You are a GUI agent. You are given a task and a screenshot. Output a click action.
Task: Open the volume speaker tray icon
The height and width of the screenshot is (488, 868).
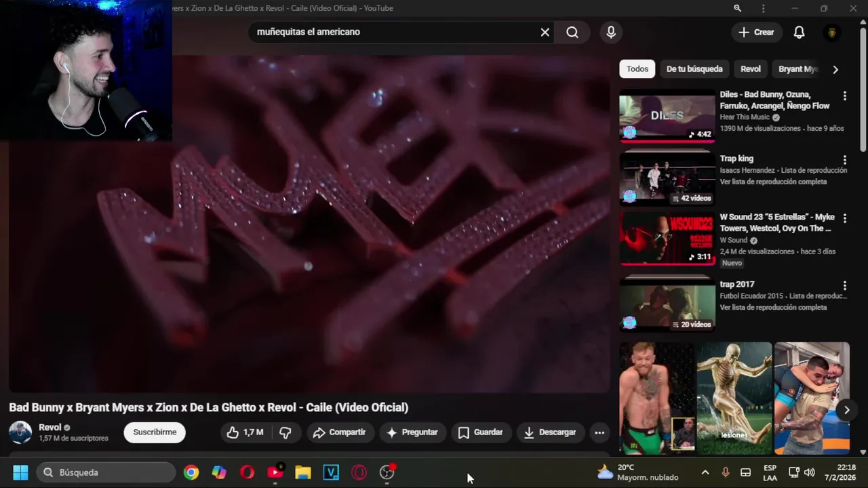coord(809,472)
